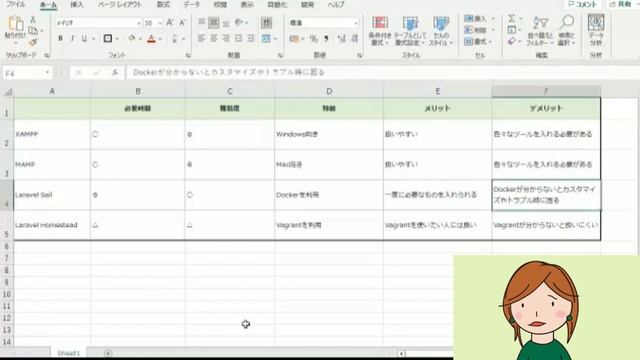Open borders dropdown arrow
This screenshot has height=360, width=640.
[x=117, y=39]
